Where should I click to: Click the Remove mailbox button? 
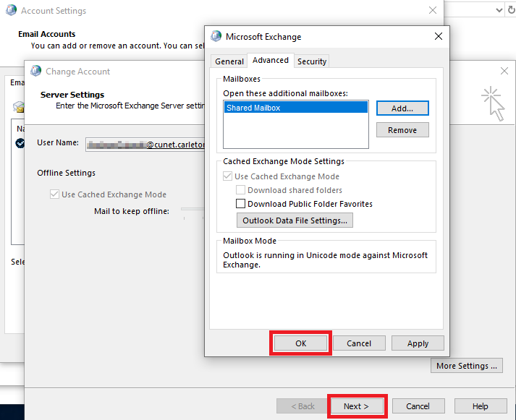[x=402, y=130]
